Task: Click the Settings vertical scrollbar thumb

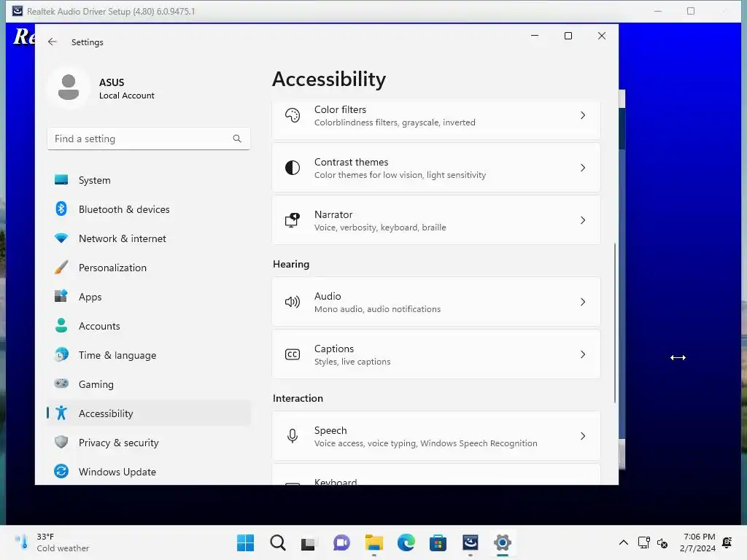Action: [x=614, y=323]
